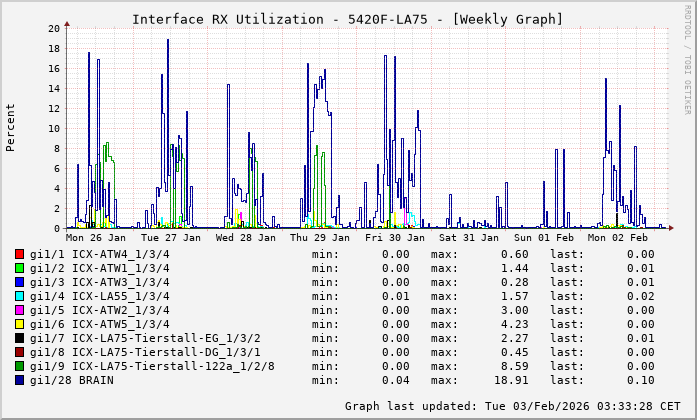Click the gi1/8 ICX-LA75-Tierstall-DG legend label
The image size is (697, 420).
(146, 352)
